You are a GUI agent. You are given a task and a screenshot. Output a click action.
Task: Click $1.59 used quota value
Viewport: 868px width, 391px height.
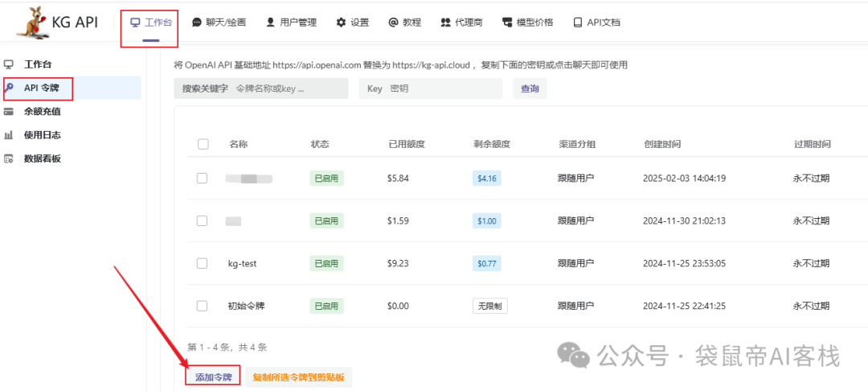pyautogui.click(x=398, y=221)
